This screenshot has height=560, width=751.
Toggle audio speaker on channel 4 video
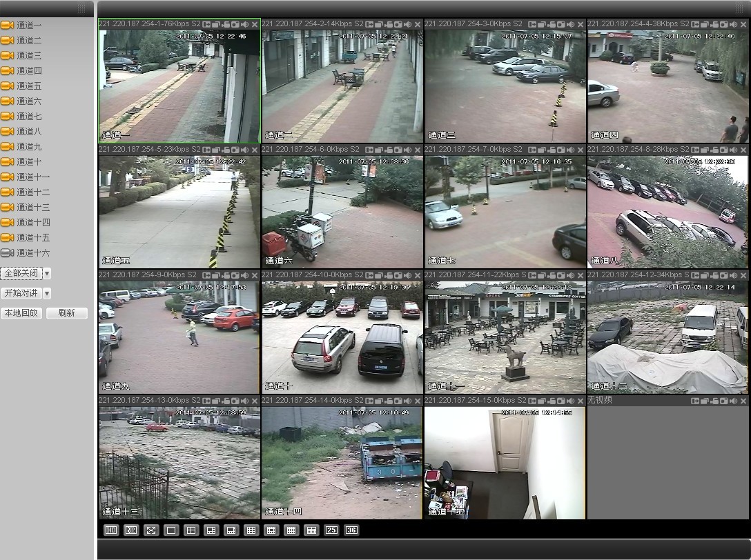pos(733,24)
